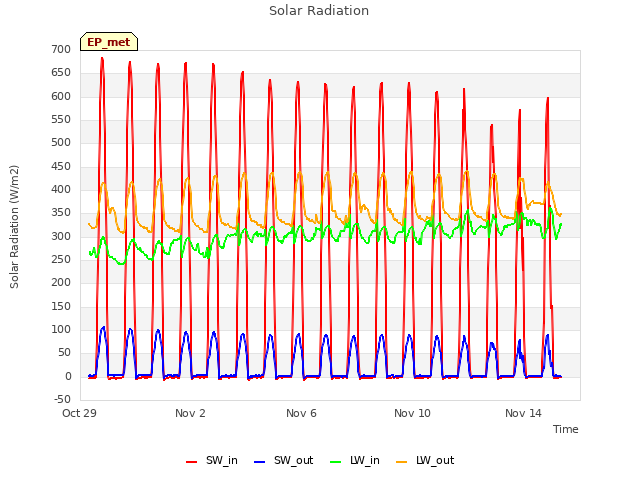Screen dimensions: 640x480
Task: Click the Time axis title
Action: tap(565, 429)
